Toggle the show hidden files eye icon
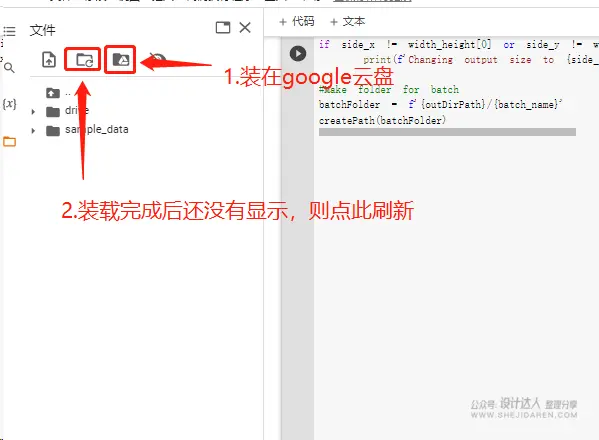Viewport: 599px width, 440px height. tap(157, 58)
